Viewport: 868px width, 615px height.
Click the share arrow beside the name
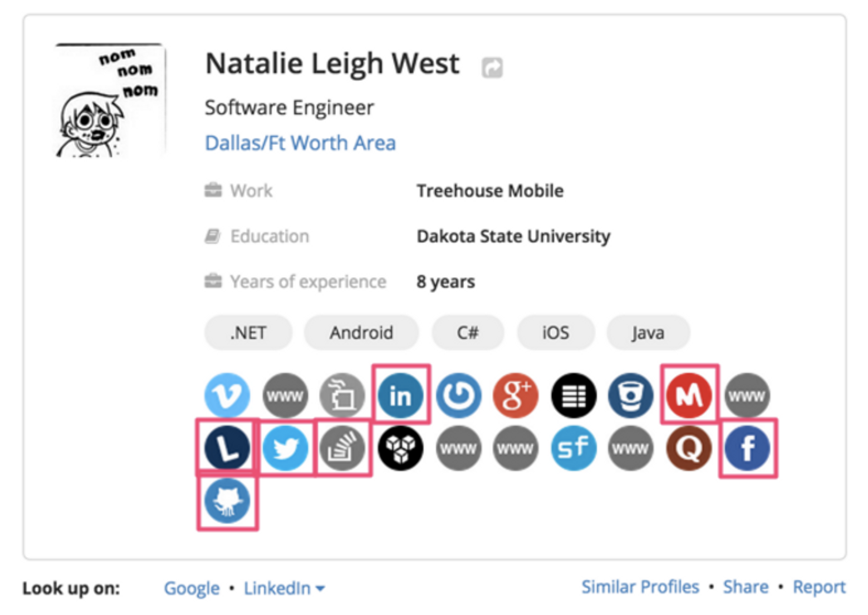[x=492, y=68]
